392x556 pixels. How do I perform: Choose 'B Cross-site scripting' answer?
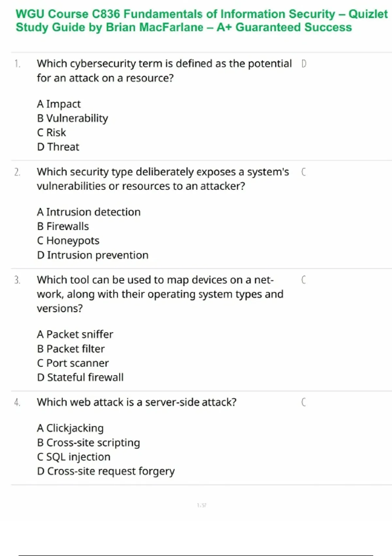(x=89, y=443)
